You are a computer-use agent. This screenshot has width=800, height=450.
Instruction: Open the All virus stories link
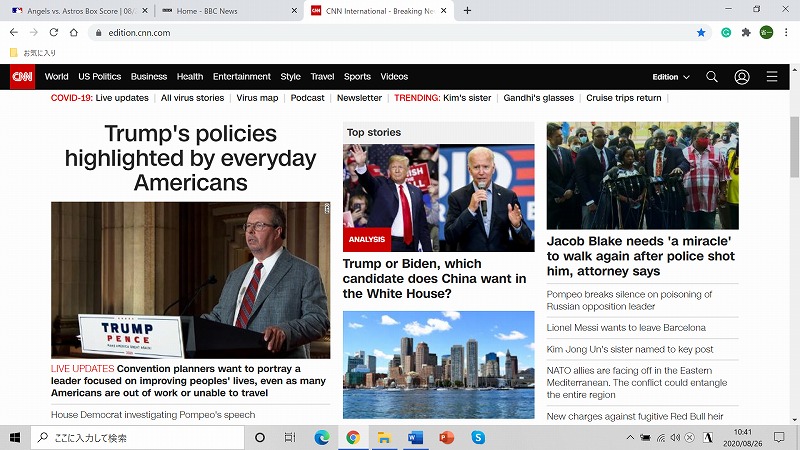point(192,98)
